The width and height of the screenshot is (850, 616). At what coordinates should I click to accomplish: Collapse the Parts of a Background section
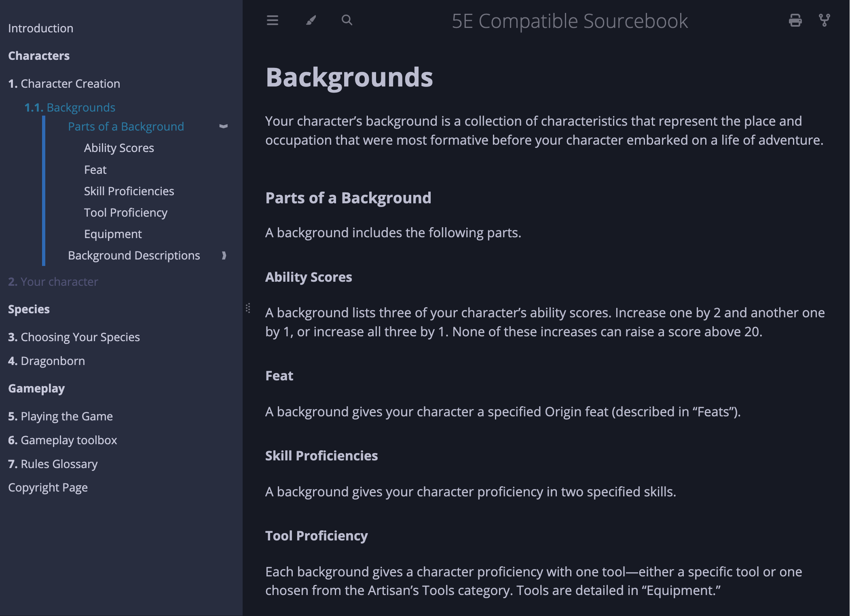(x=223, y=127)
